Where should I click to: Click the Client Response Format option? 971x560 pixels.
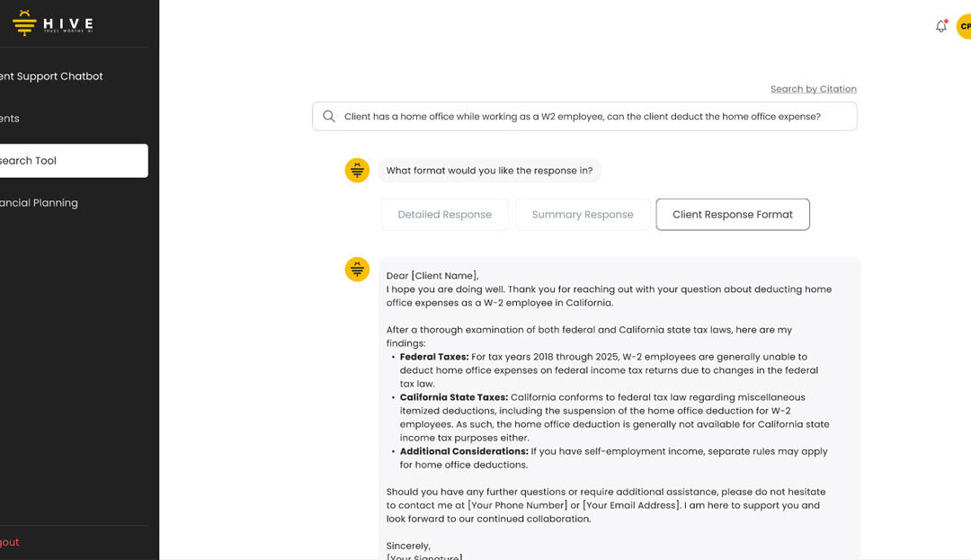[x=732, y=214]
